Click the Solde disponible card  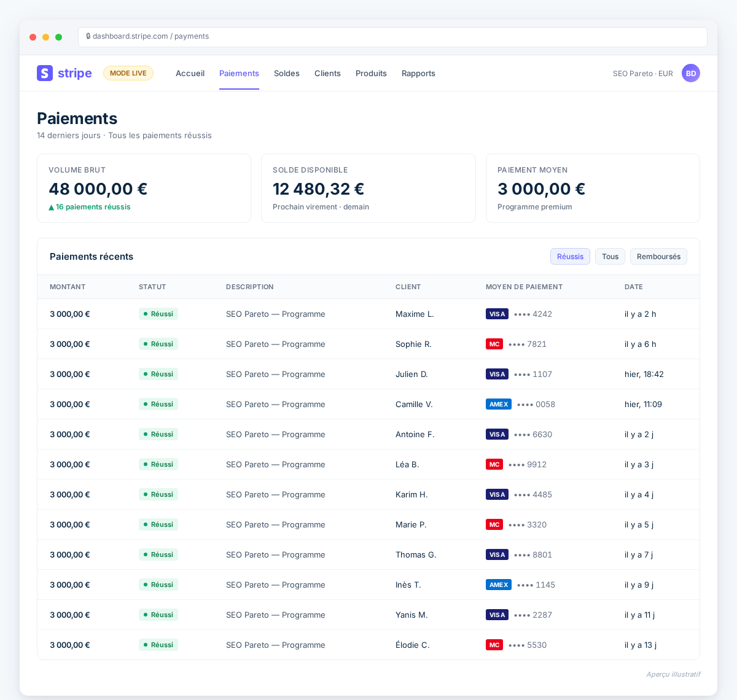pyautogui.click(x=368, y=188)
